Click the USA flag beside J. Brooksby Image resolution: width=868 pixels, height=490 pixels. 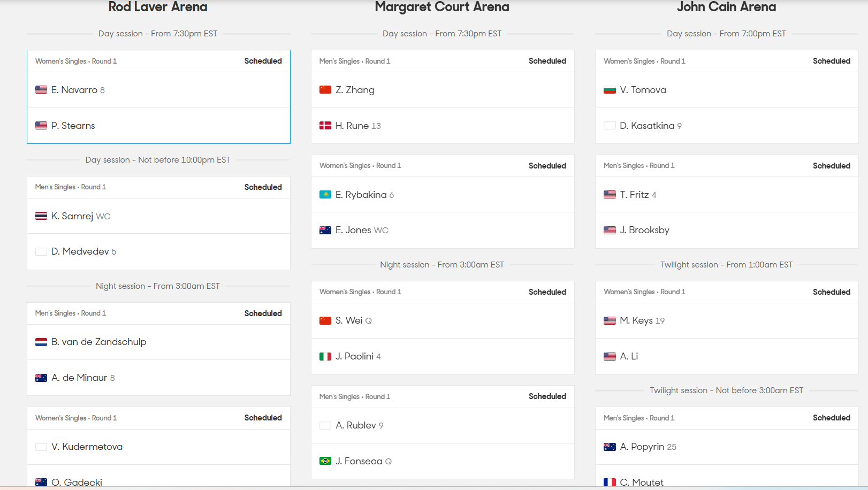(x=610, y=230)
